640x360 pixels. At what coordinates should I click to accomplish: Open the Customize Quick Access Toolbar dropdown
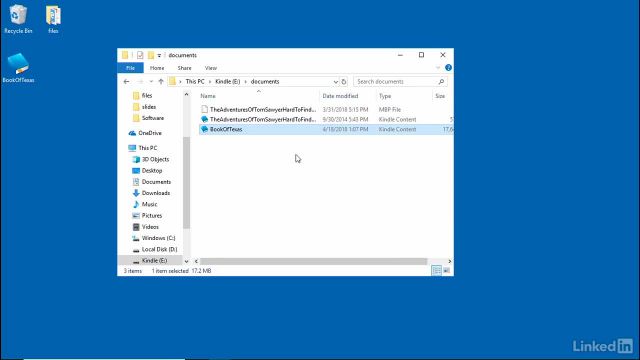159,56
